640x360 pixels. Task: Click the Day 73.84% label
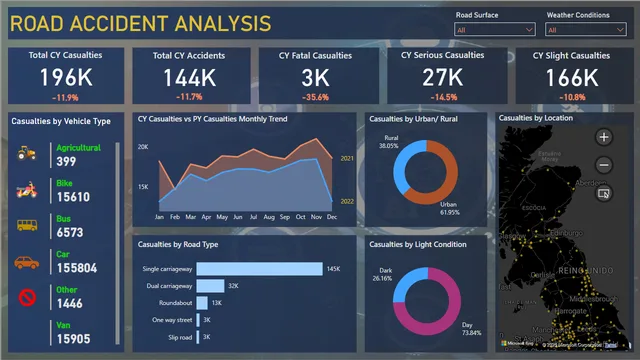tap(471, 329)
